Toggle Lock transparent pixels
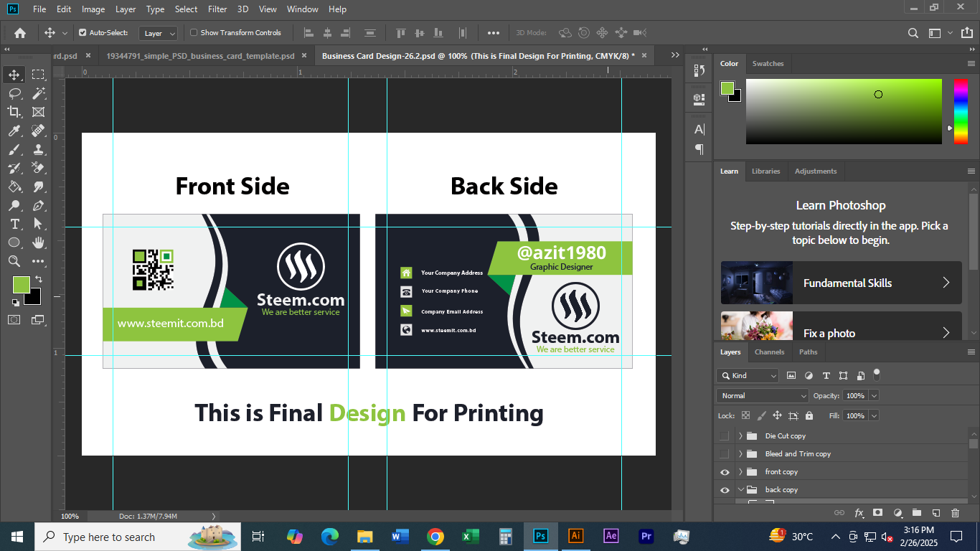The width and height of the screenshot is (980, 551). (x=745, y=415)
